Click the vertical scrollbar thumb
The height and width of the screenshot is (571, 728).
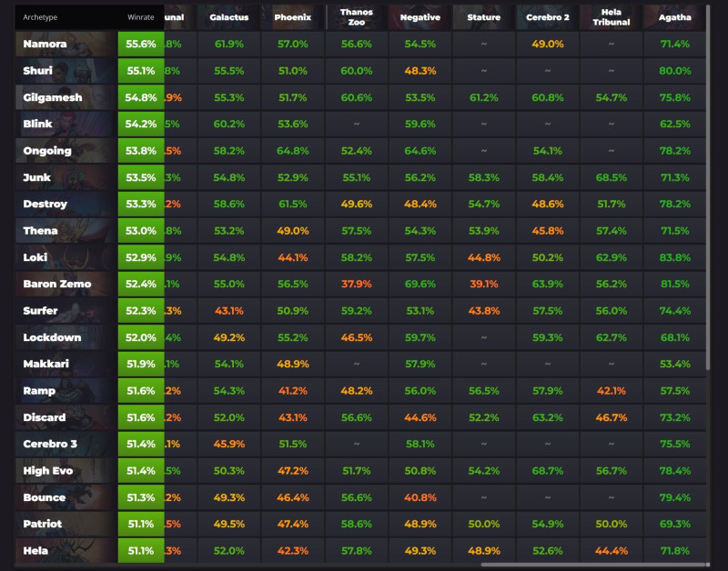(x=708, y=187)
